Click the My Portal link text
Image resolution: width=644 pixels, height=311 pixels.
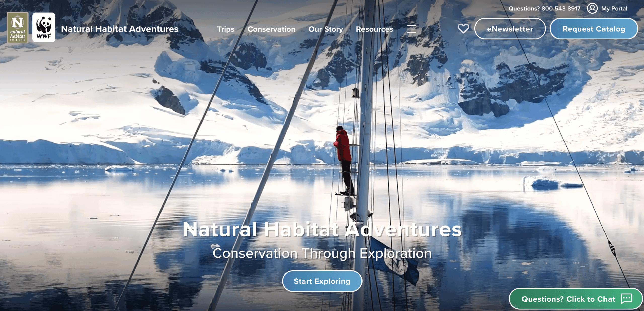pyautogui.click(x=614, y=9)
